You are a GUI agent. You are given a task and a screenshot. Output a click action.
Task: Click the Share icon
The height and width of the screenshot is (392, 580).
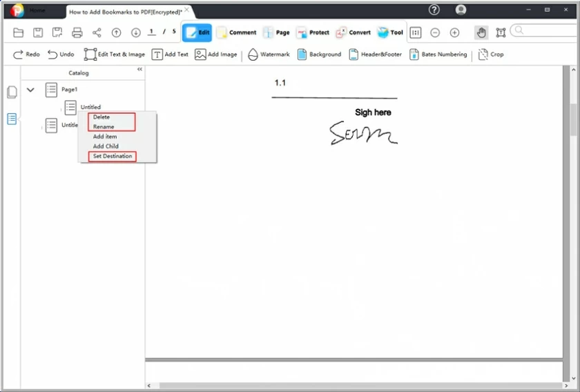pyautogui.click(x=97, y=32)
